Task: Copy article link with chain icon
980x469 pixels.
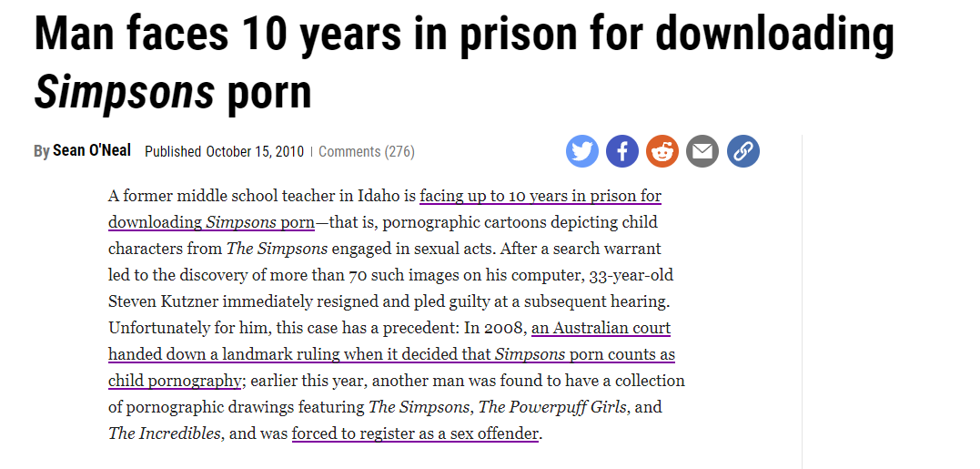Action: tap(743, 151)
